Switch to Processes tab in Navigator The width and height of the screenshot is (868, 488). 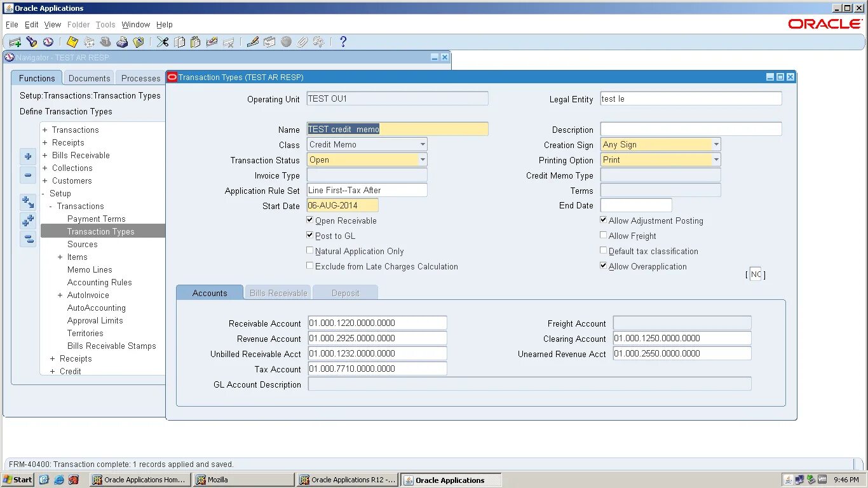click(141, 78)
